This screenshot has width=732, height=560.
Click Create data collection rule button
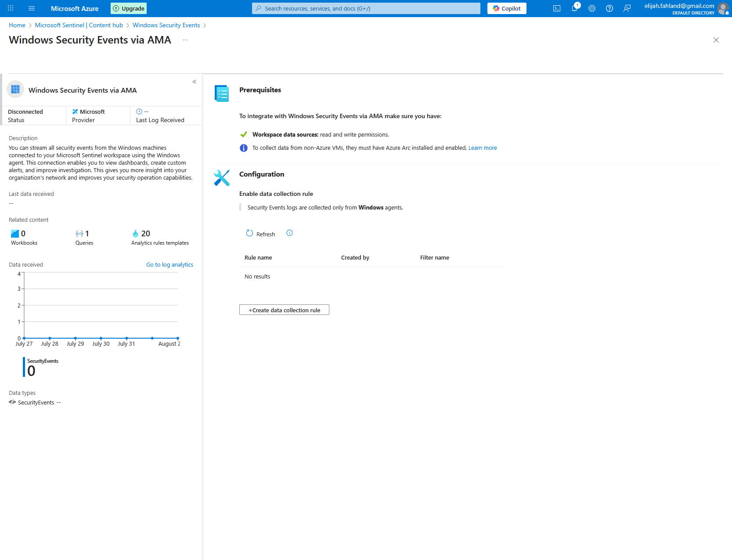284,310
